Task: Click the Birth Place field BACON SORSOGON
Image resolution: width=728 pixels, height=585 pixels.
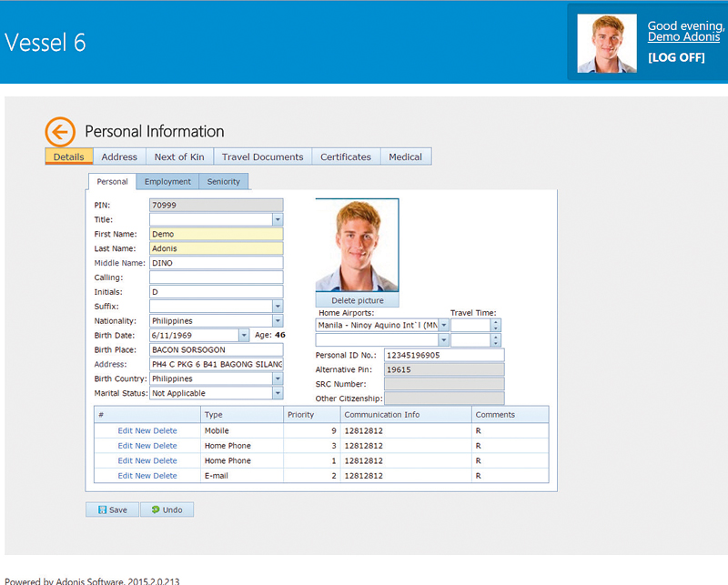Action: (217, 349)
